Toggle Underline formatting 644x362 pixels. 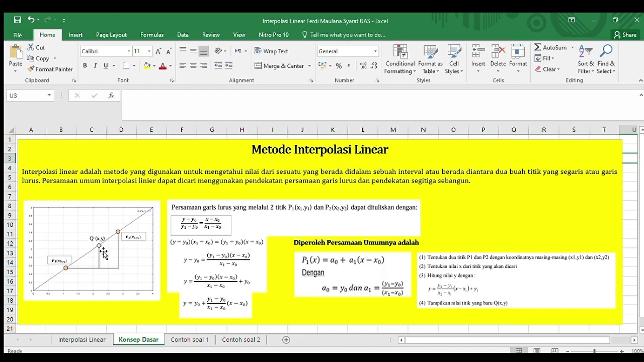pos(106,66)
